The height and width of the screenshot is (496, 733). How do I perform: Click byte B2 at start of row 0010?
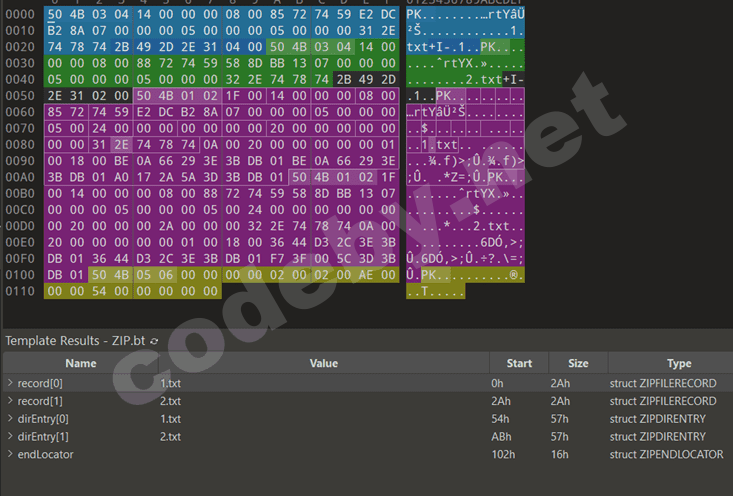coord(55,31)
